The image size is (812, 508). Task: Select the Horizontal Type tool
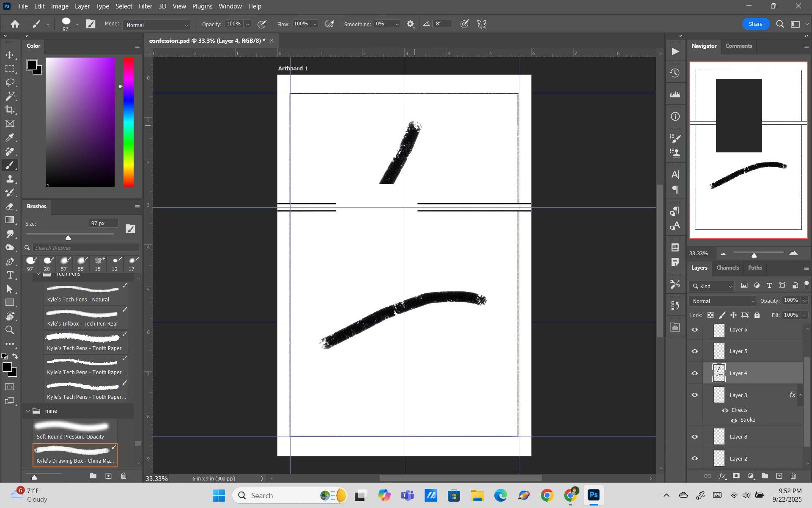(x=10, y=276)
